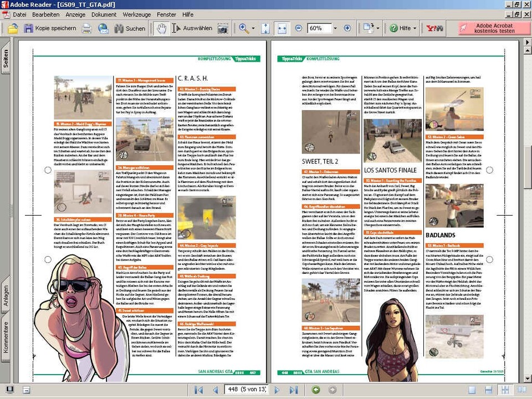Click SWEET, TEIL 2 heading
Viewport: 532px width, 399px height.
coord(320,161)
